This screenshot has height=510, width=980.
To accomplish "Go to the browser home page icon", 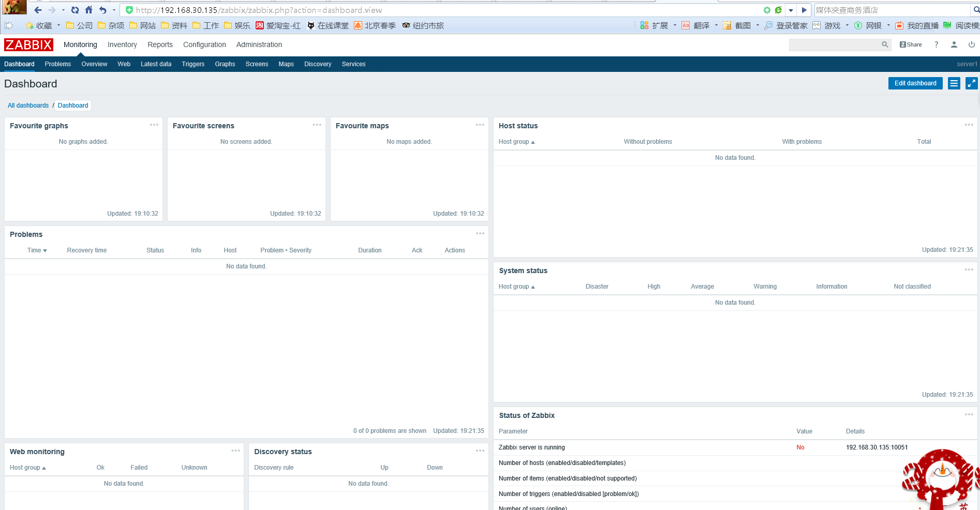I will pyautogui.click(x=89, y=10).
